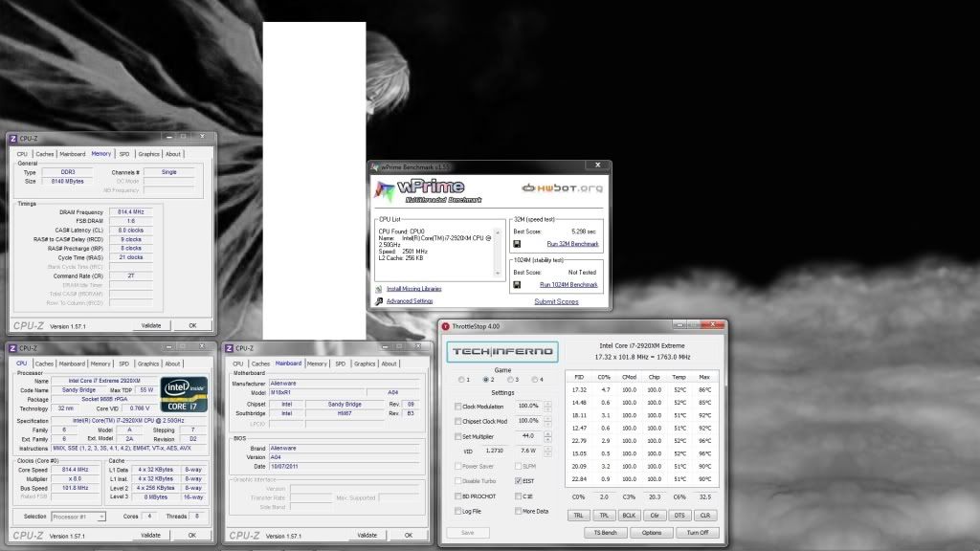Select Game profile 4 radio button

(x=535, y=380)
